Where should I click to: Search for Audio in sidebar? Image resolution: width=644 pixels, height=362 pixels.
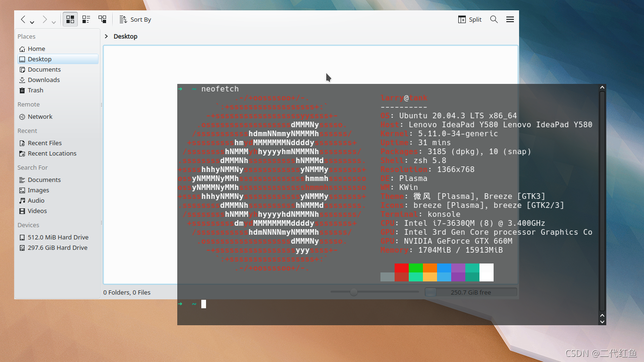(58, 200)
